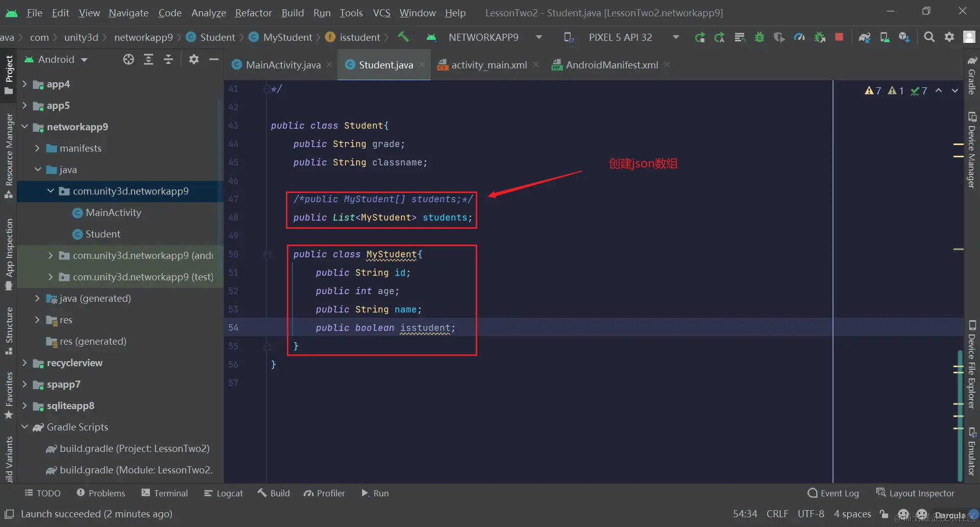Collapse the networkapp9 module

click(24, 127)
